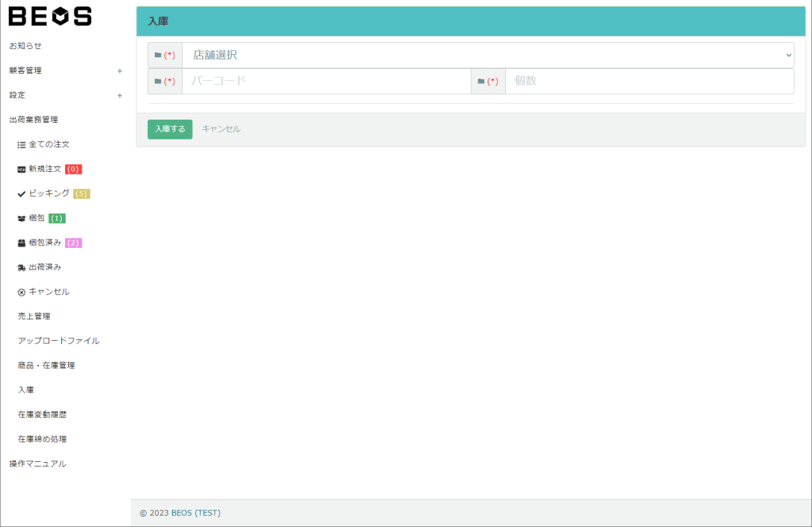
Task: Go to 商品・在庫管理 in sidebar
Action: [x=46, y=365]
